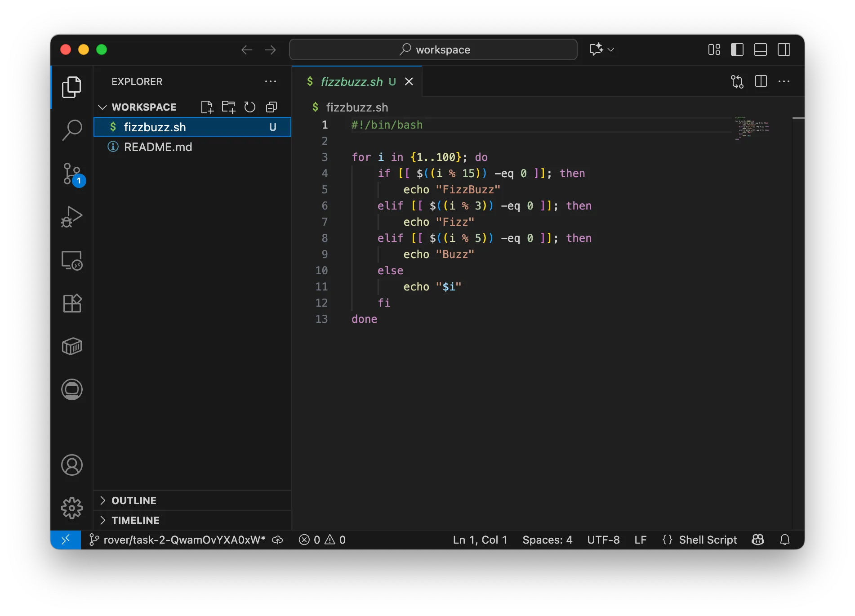Viewport: 855px width, 616px height.
Task: Open the editor more actions menu
Action: (x=784, y=81)
